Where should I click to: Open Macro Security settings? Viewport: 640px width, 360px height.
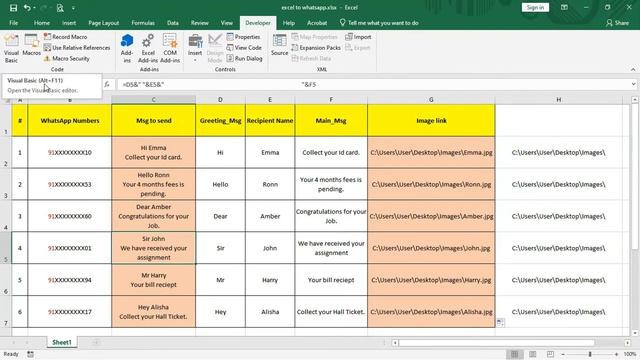pos(67,58)
